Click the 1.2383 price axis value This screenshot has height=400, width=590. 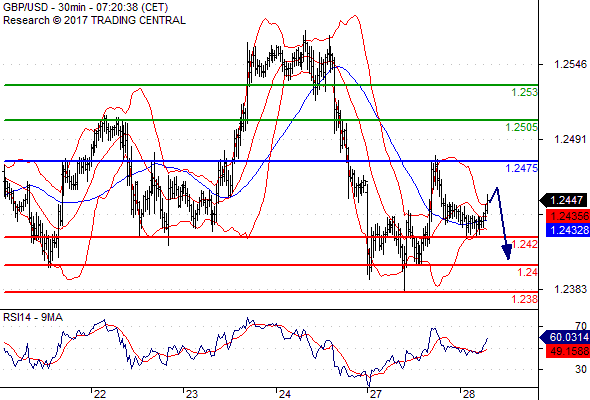coord(570,289)
